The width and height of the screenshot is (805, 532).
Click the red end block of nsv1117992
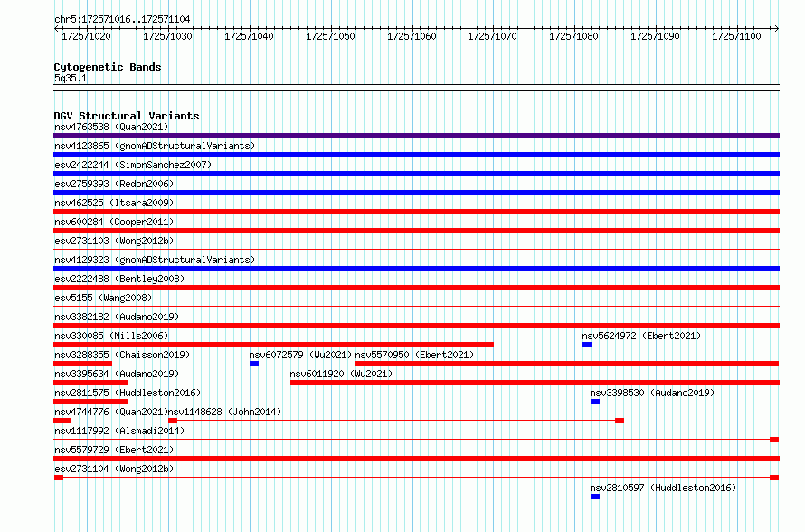click(x=775, y=440)
